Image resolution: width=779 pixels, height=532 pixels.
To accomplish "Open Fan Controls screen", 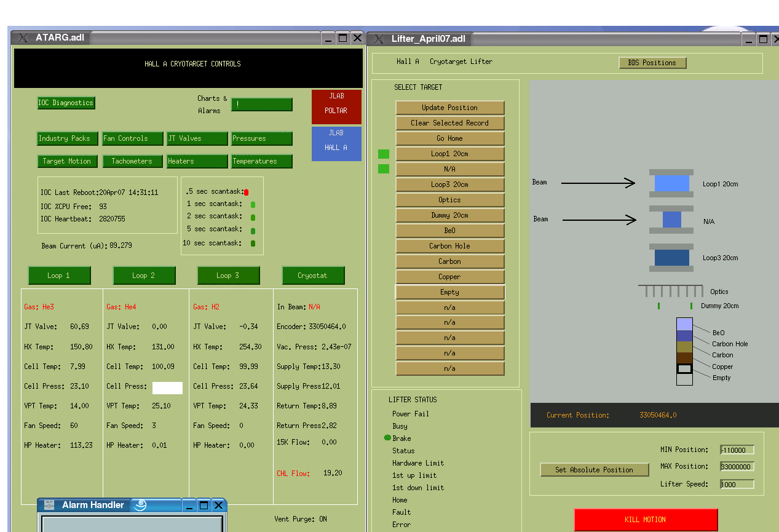I will pyautogui.click(x=133, y=138).
